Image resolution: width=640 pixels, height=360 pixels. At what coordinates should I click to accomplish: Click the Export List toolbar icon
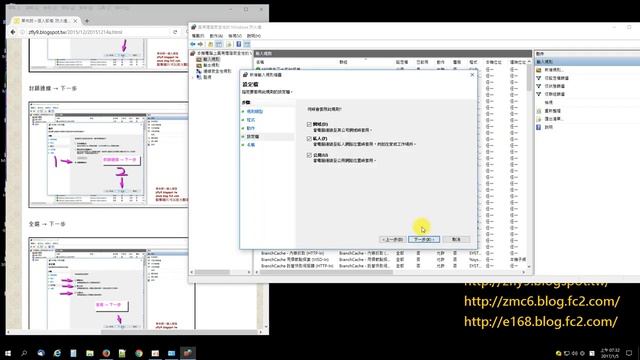(229, 44)
